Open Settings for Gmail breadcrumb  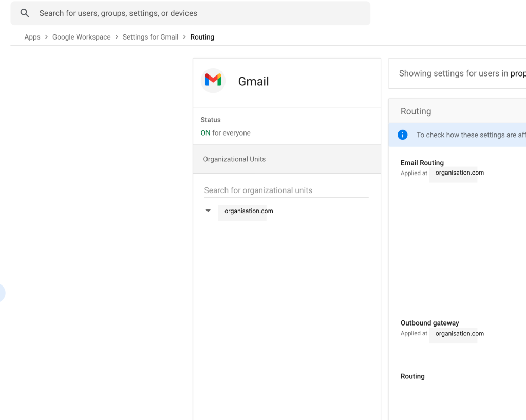pos(151,37)
